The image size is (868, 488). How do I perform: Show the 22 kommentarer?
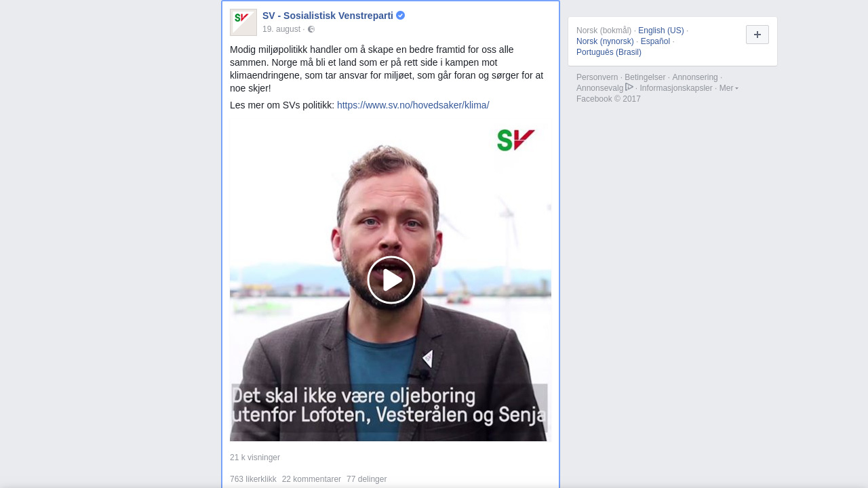coord(311,479)
